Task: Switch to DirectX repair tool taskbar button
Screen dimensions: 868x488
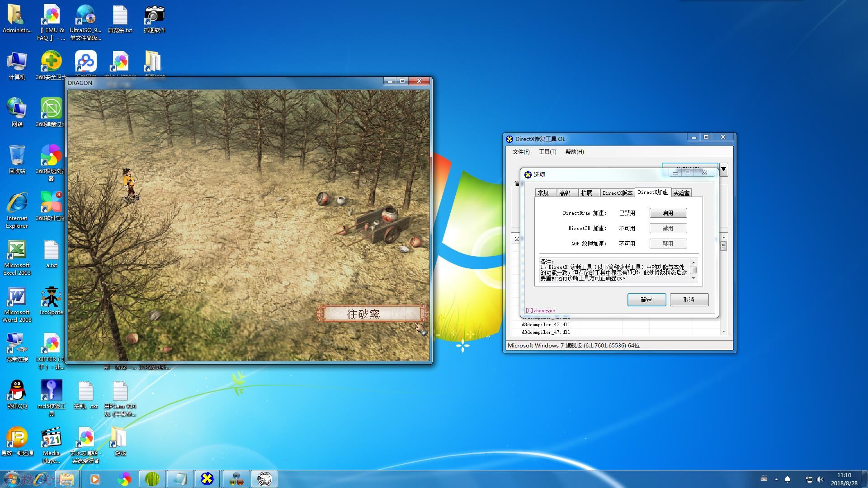Action: point(207,479)
